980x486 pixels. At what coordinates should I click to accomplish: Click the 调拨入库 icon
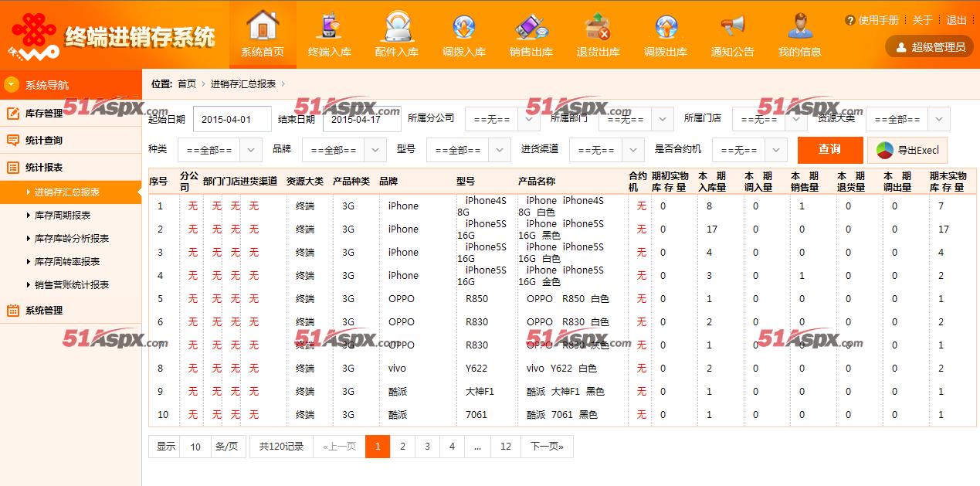464,25
